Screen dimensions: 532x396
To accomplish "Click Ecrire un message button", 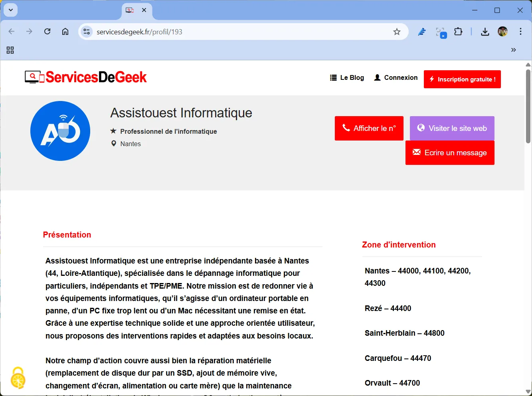I will click(x=450, y=152).
